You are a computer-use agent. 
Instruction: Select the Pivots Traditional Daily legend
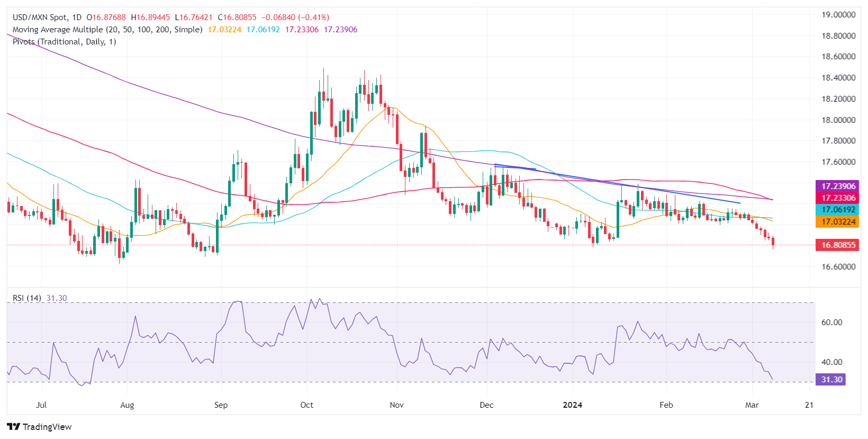coord(64,42)
